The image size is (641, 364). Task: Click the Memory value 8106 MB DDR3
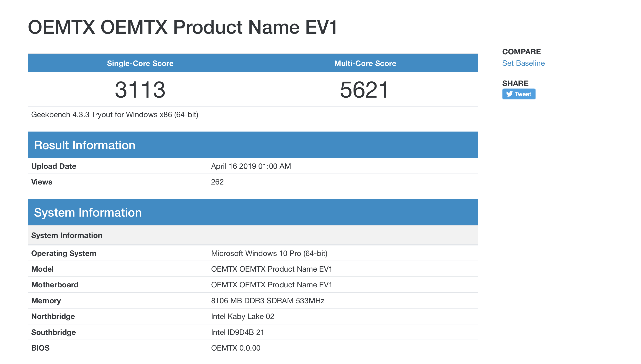(x=267, y=301)
